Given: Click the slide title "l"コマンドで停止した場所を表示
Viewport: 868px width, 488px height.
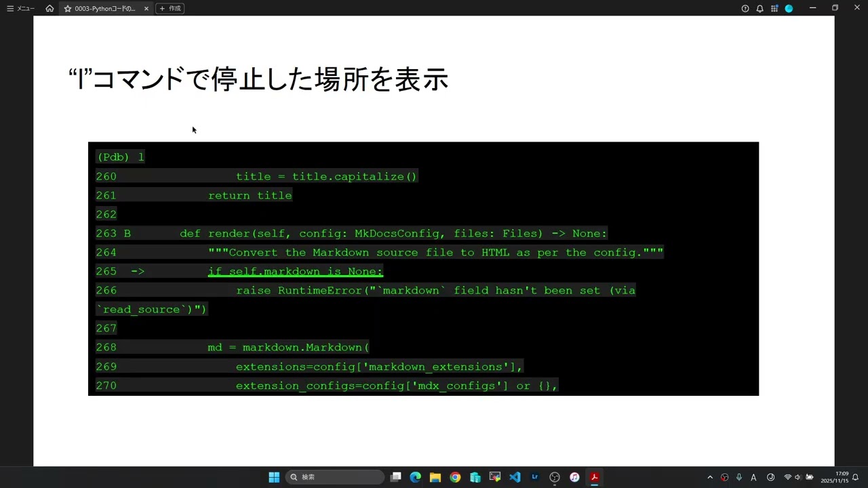Looking at the screenshot, I should 258,79.
